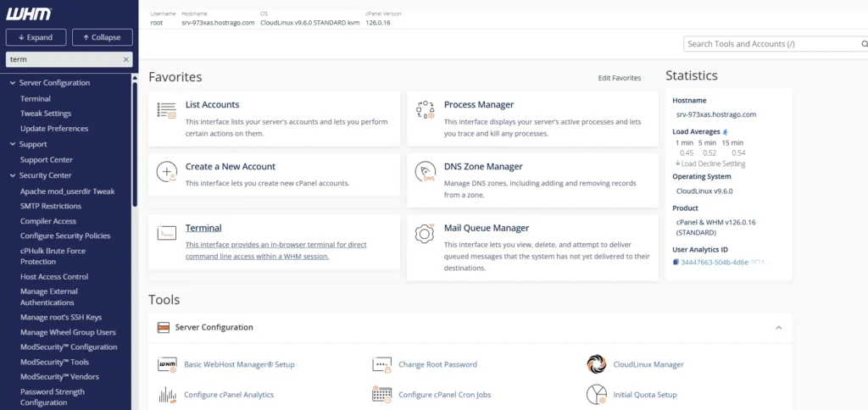Click the sidebar vertical scrollbar
This screenshot has width=868, height=410.
point(135,144)
